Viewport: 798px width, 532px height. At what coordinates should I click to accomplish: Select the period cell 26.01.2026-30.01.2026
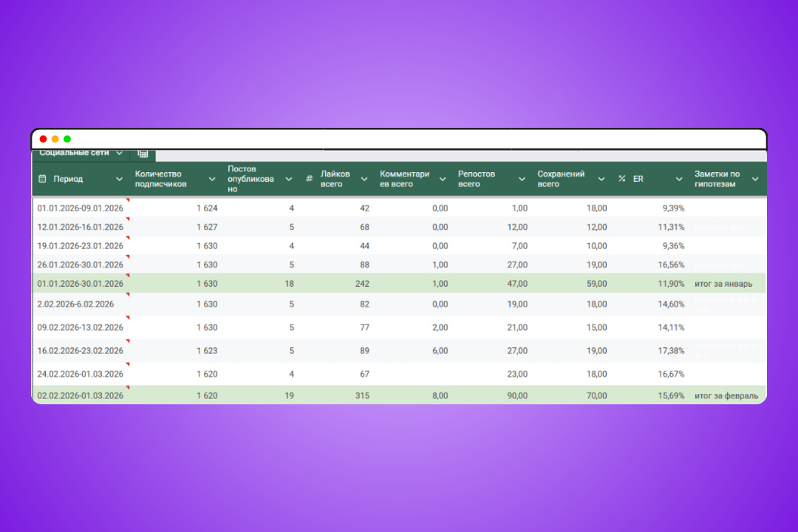(81, 265)
